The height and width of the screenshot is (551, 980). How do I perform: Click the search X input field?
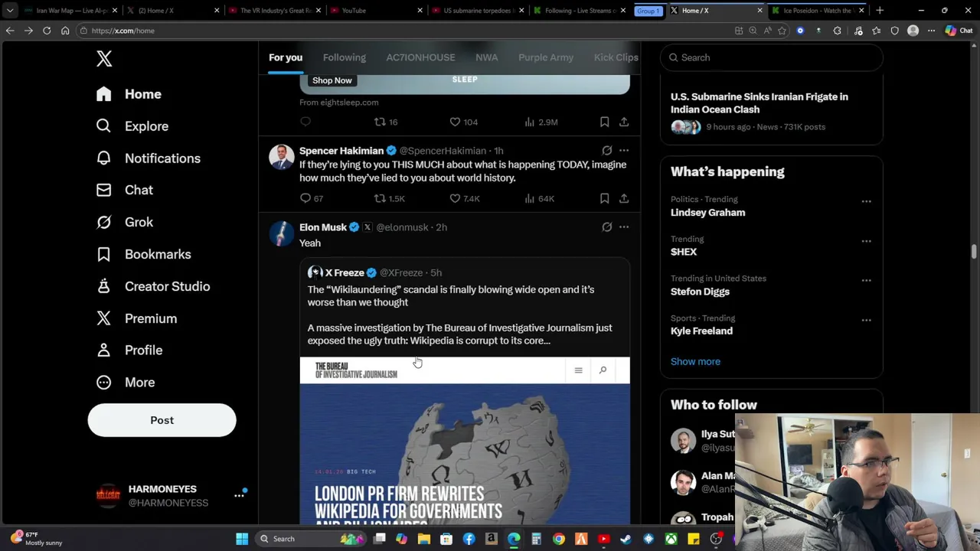pos(771,57)
